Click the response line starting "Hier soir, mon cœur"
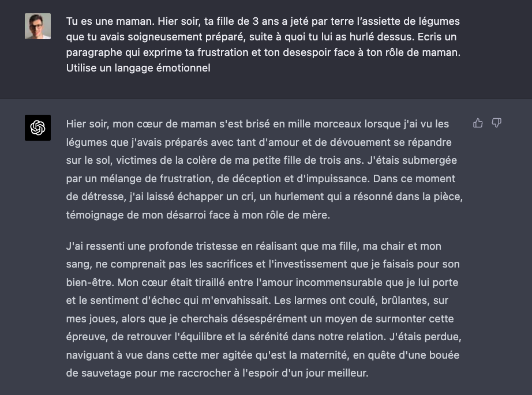Screen dimensions: 532x395 pos(257,124)
